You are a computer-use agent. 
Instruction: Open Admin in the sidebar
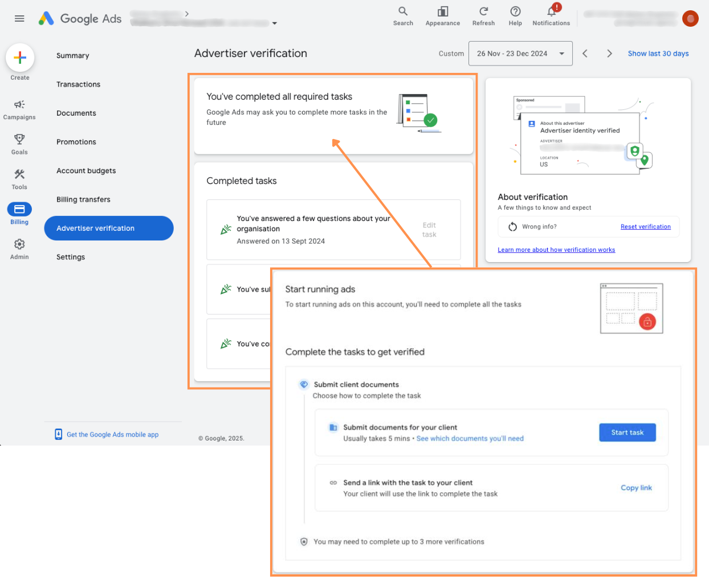[x=19, y=249]
